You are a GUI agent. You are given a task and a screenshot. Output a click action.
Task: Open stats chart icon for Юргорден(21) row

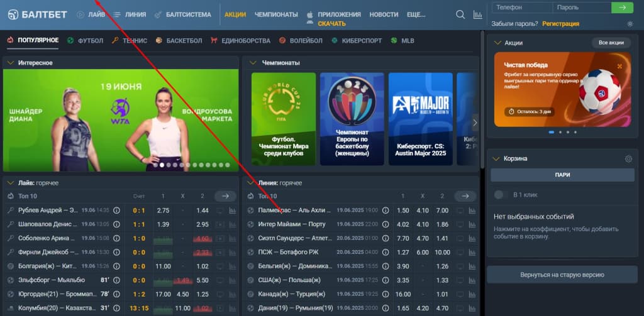[x=233, y=294]
